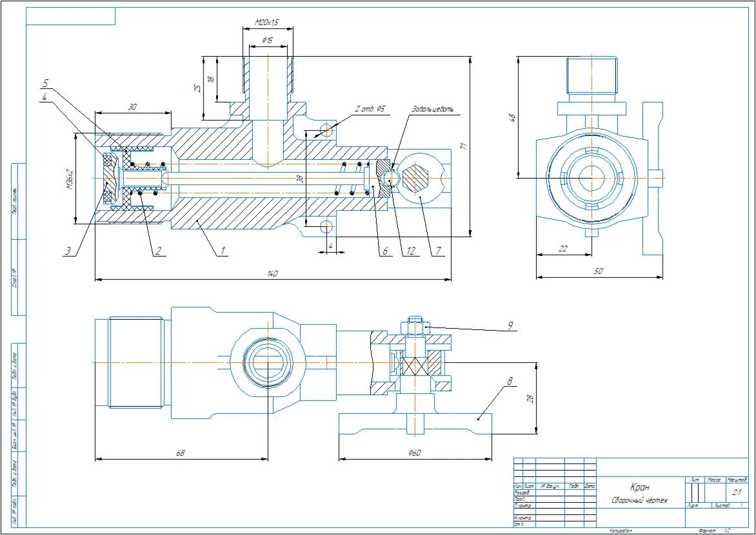Select the 'φ15' bore diameter dimension

(267, 41)
